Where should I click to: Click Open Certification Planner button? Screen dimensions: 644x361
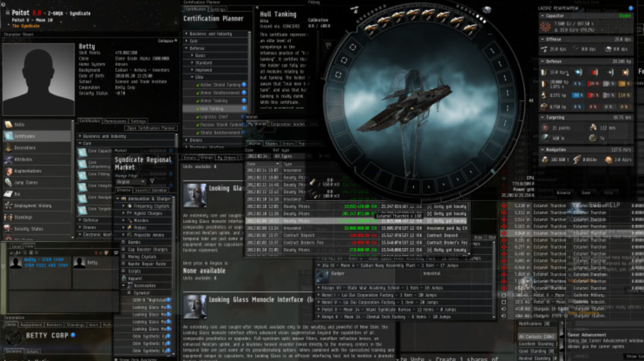coord(150,128)
